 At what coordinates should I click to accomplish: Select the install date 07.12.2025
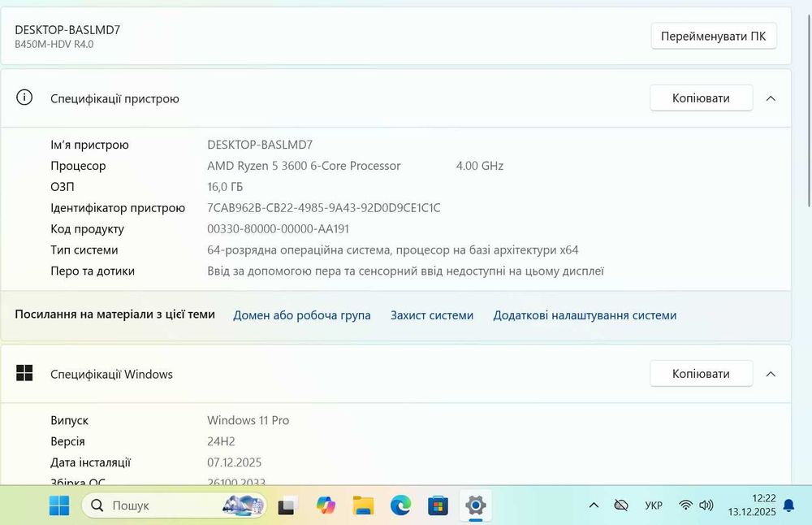pyautogui.click(x=234, y=462)
